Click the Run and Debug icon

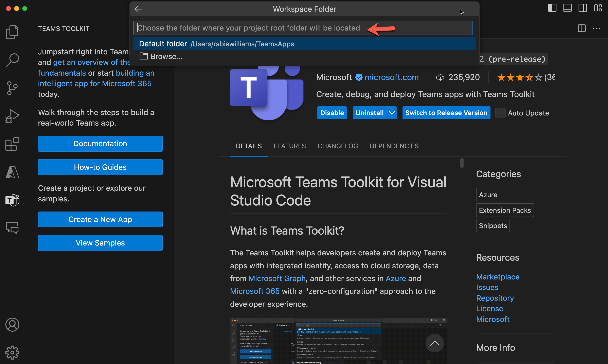tap(13, 115)
